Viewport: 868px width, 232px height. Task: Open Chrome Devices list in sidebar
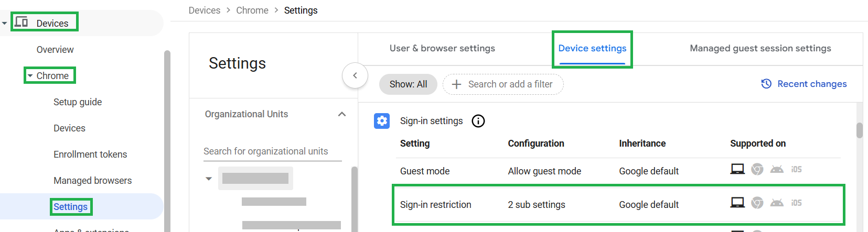pyautogui.click(x=69, y=128)
